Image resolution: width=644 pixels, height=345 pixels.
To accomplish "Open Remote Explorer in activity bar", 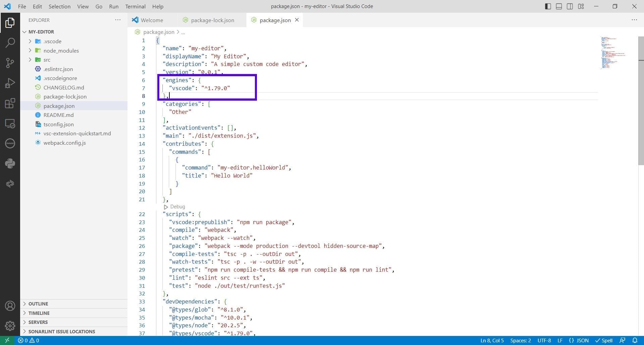I will (10, 124).
